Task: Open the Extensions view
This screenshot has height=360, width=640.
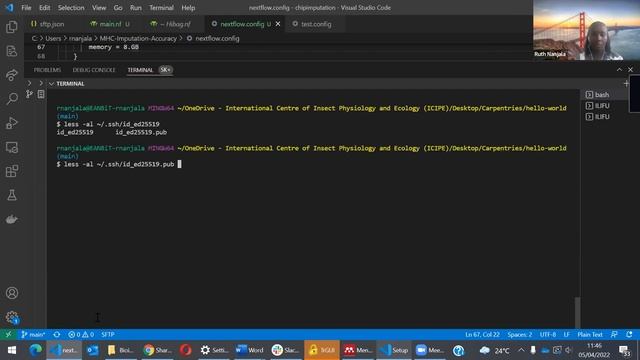Action: 12,171
